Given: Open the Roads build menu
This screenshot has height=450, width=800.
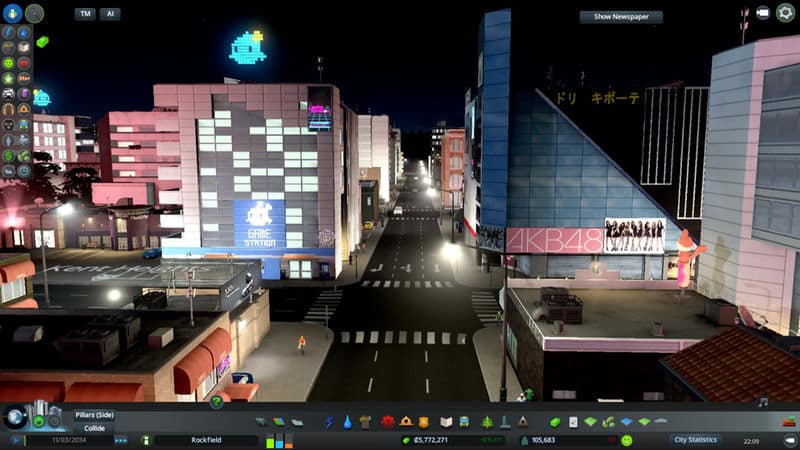Looking at the screenshot, I should pos(261,422).
